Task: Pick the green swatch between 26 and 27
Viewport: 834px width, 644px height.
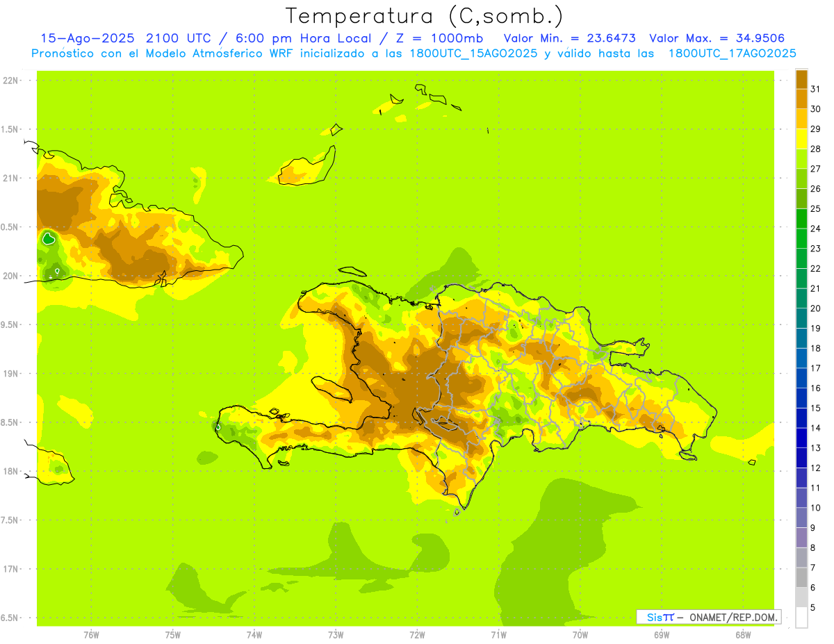Action: pos(801,179)
